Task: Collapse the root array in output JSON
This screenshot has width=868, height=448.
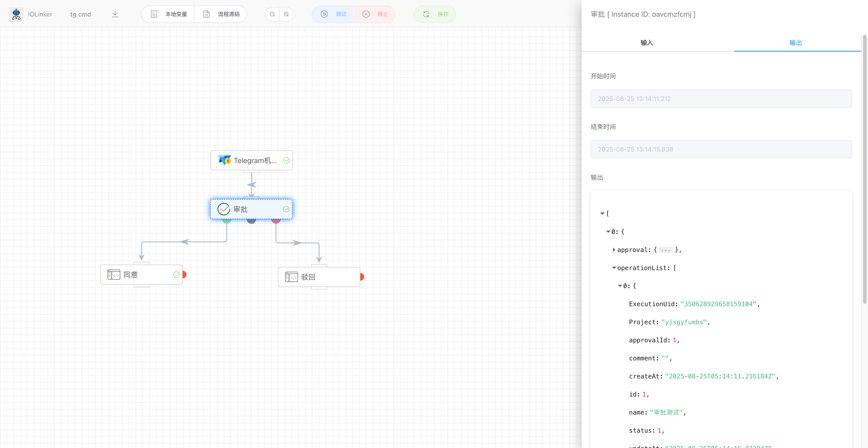Action: click(602, 213)
